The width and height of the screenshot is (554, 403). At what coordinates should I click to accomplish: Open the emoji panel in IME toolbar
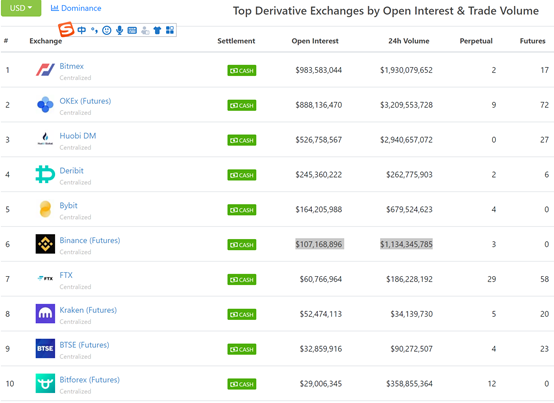tap(107, 30)
